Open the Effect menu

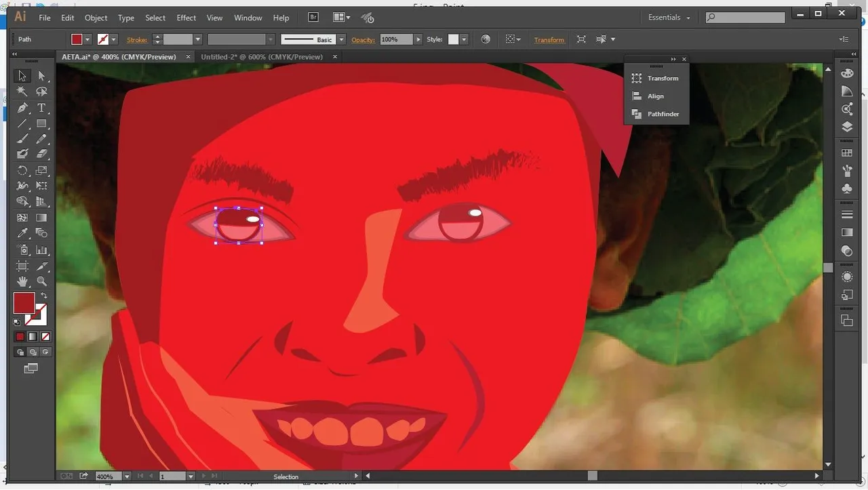(x=186, y=18)
